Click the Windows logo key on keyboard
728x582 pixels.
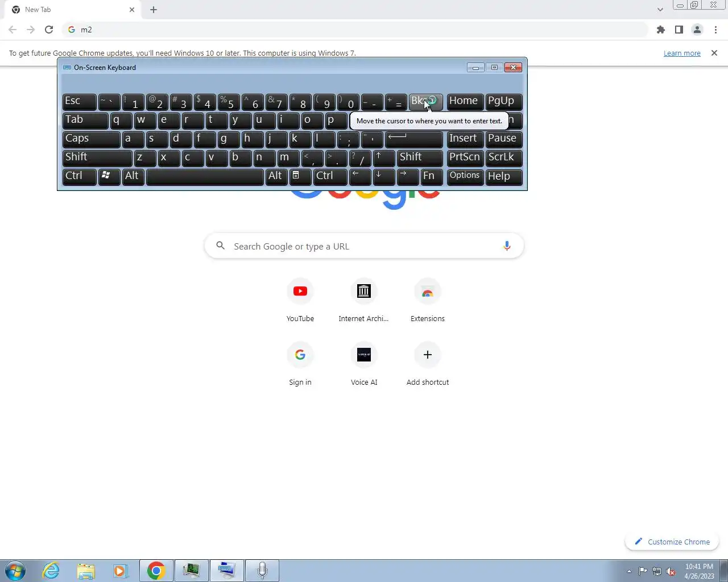[109, 177]
